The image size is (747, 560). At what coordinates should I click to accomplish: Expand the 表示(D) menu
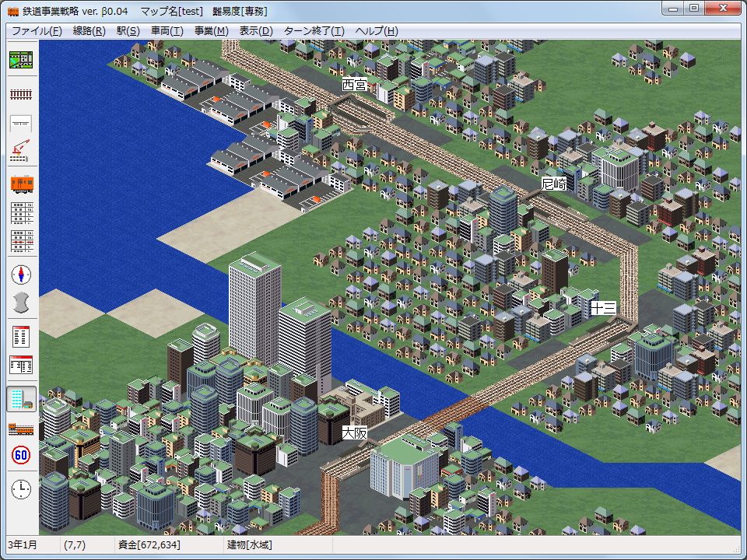(x=256, y=31)
